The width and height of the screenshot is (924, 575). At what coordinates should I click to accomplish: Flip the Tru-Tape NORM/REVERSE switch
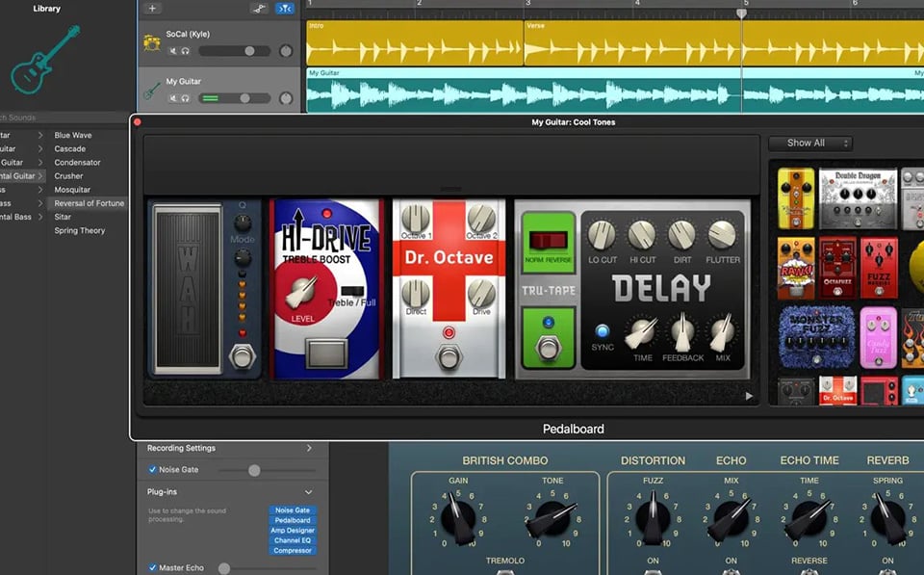(548, 240)
